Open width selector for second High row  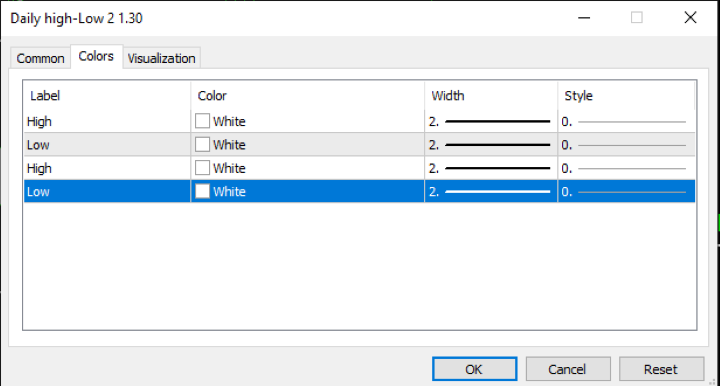pyautogui.click(x=490, y=168)
